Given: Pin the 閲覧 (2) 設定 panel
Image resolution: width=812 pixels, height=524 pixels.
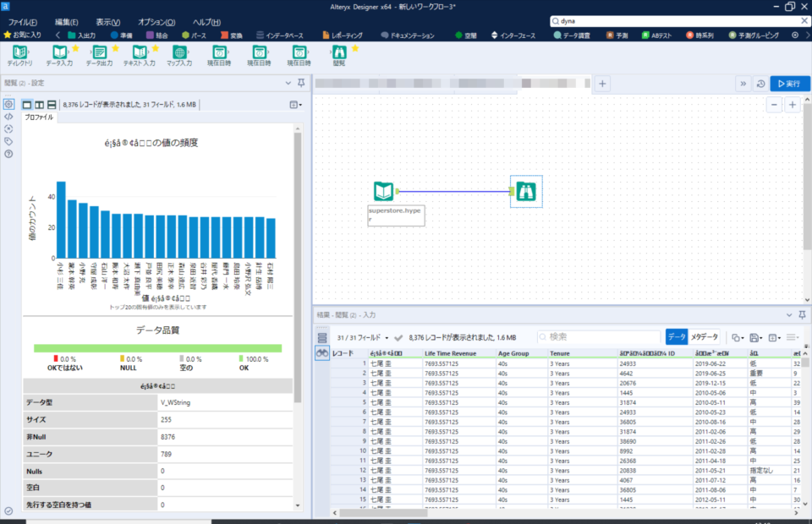Looking at the screenshot, I should coord(299,82).
